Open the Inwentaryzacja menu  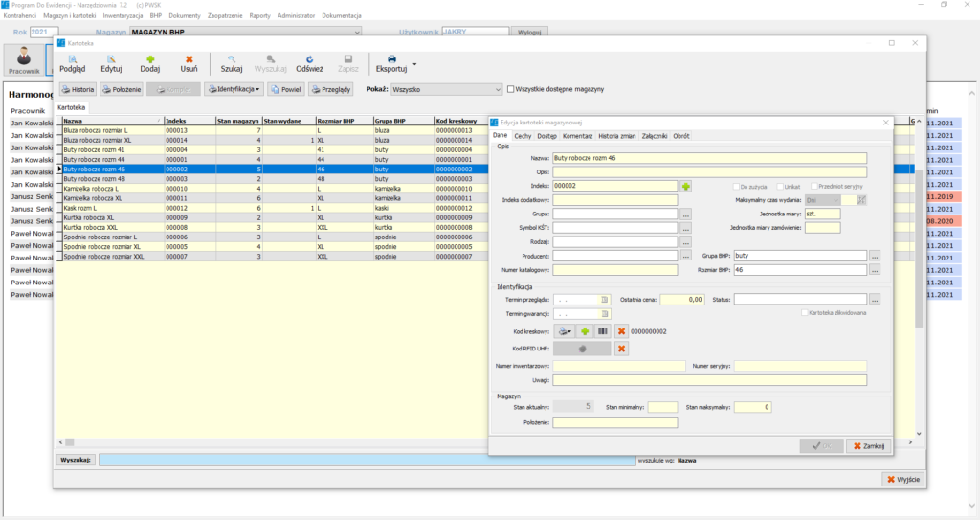coord(122,16)
